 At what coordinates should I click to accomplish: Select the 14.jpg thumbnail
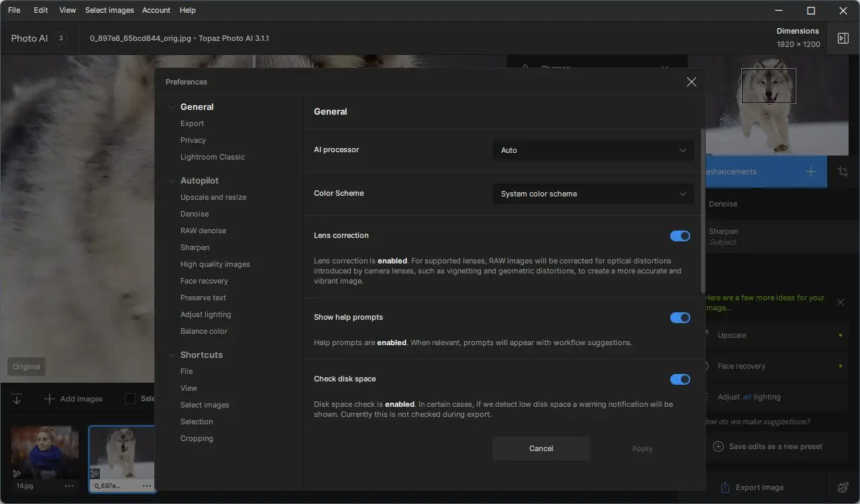[x=45, y=452]
